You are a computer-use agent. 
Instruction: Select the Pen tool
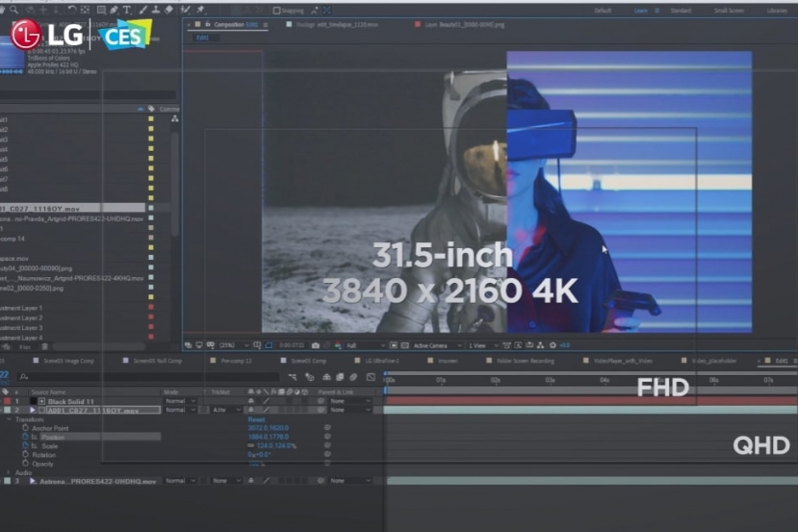[x=114, y=10]
